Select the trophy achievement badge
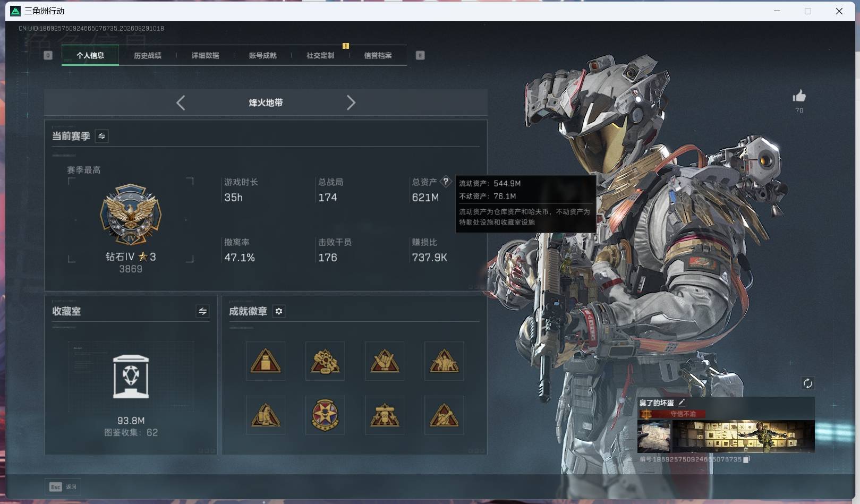Screen dimensions: 860x504 (x=385, y=415)
